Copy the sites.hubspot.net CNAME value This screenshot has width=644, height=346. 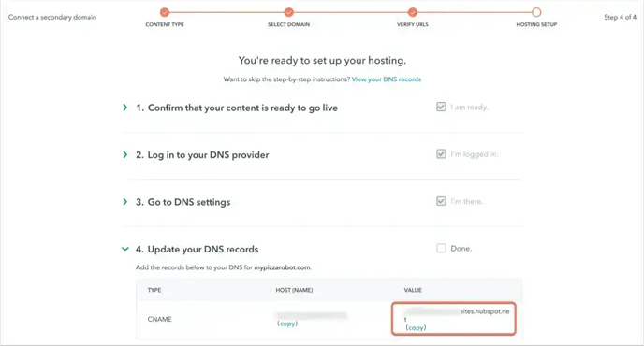pyautogui.click(x=416, y=327)
